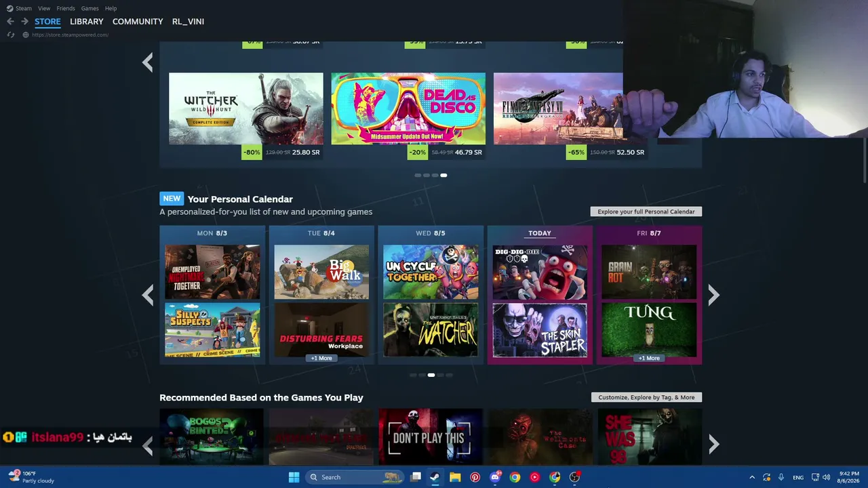Select the last page dot of the deals carousel
Viewport: 868px width, 488px height.
click(443, 176)
